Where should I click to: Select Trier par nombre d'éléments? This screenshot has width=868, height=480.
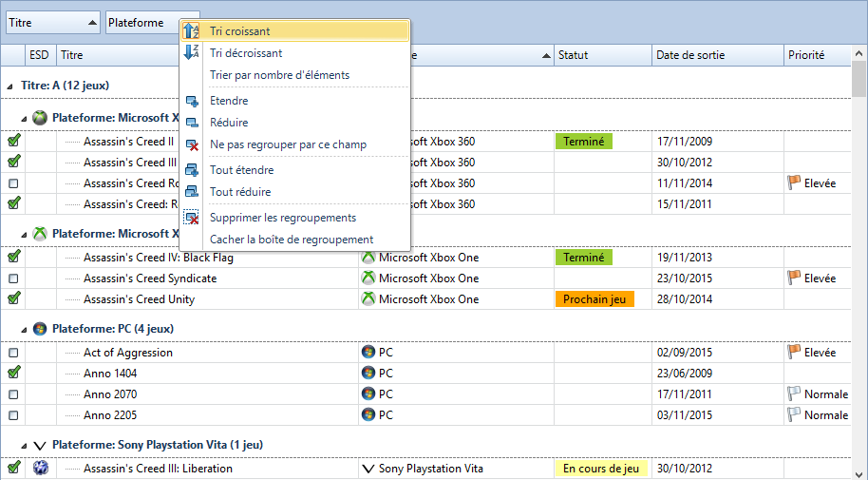(295, 75)
